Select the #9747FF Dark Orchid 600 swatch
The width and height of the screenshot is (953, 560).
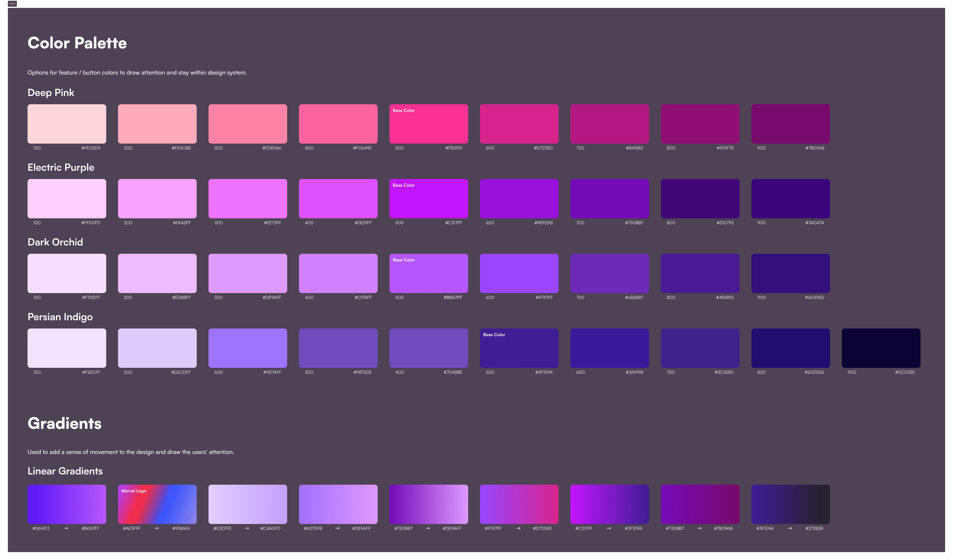point(519,273)
